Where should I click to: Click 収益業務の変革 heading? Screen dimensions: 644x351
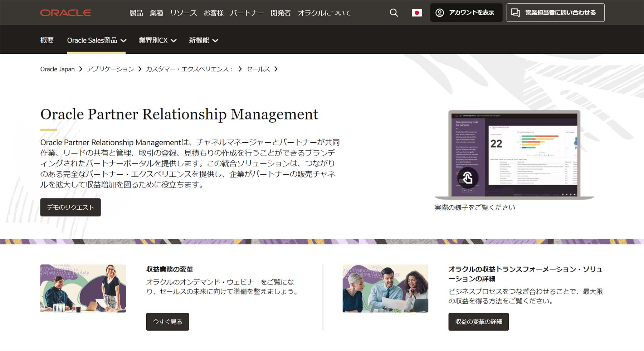pos(170,269)
